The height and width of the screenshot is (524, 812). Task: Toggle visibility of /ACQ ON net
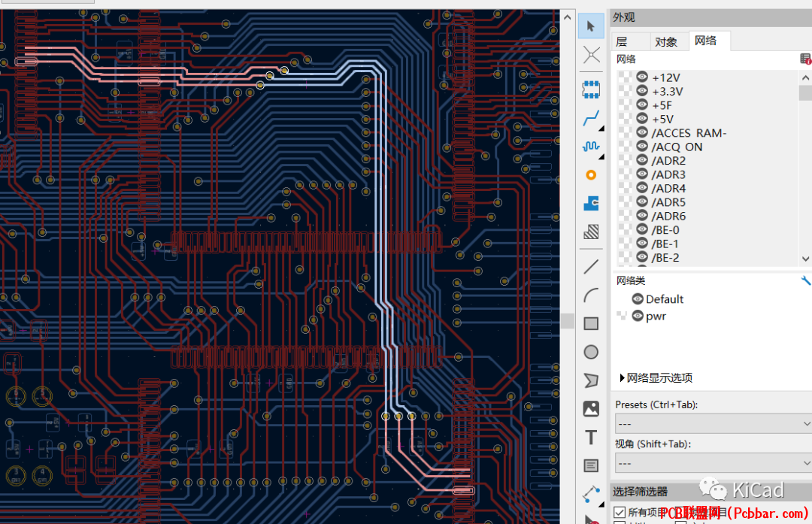pyautogui.click(x=642, y=147)
